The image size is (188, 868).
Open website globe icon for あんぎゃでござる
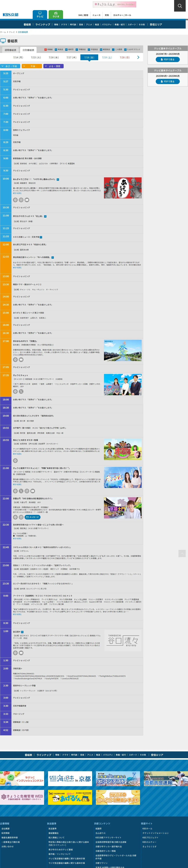click(x=15, y=200)
